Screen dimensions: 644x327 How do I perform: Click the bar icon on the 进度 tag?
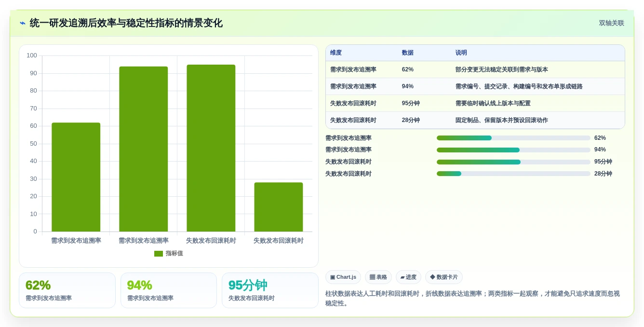click(402, 277)
